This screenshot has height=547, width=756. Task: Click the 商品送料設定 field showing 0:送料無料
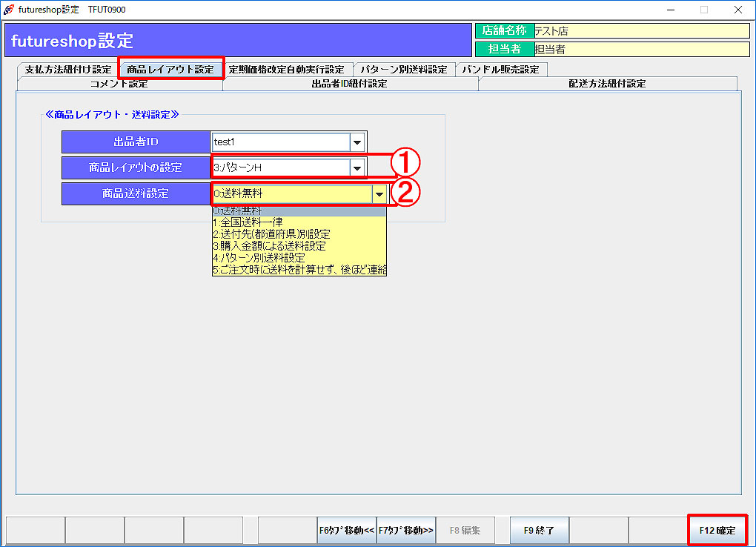click(292, 194)
